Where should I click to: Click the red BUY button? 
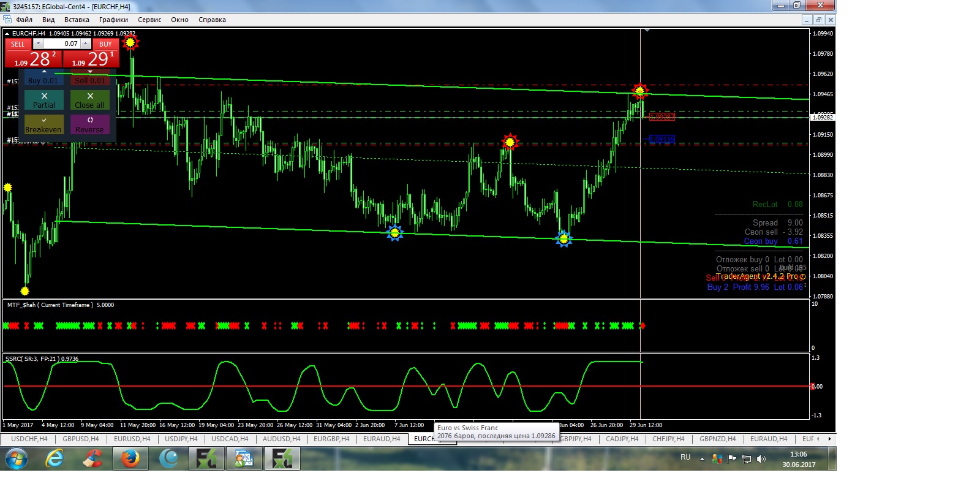[x=105, y=44]
